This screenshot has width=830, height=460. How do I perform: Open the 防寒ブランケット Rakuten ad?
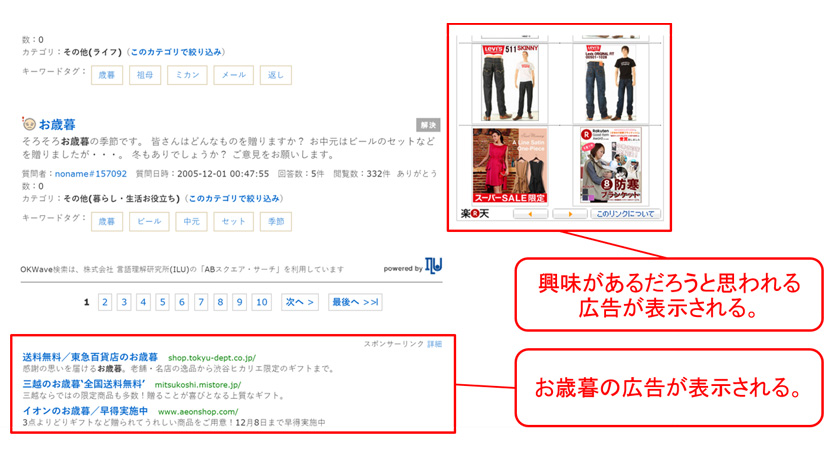610,166
